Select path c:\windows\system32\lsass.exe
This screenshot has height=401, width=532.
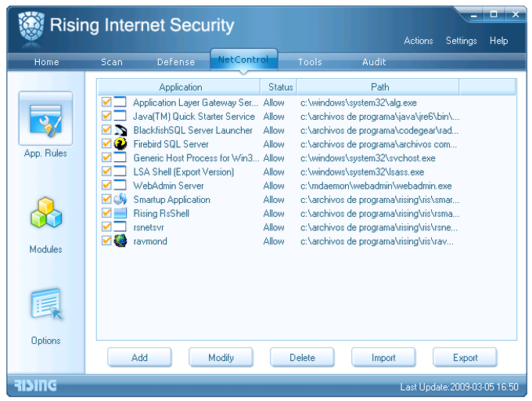pyautogui.click(x=362, y=172)
